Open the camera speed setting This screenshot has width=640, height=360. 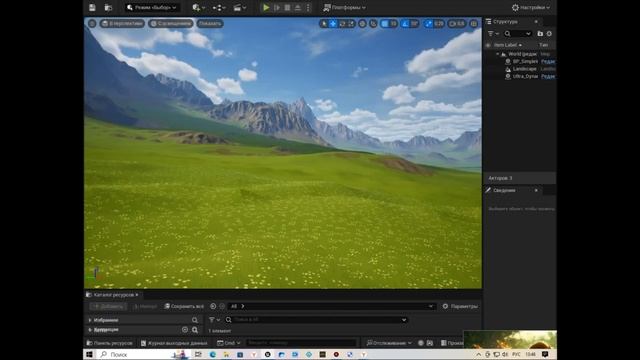[457, 24]
